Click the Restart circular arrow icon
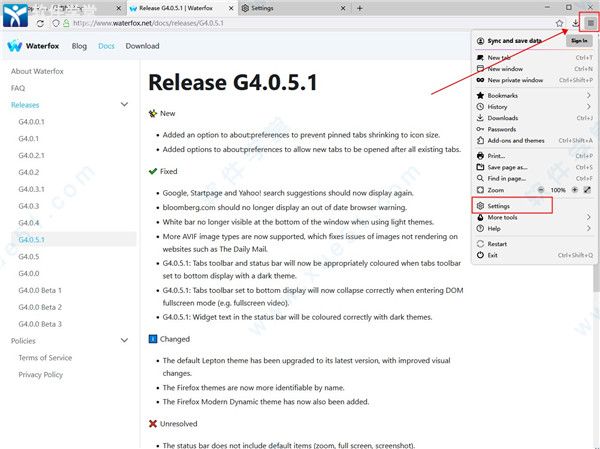The height and width of the screenshot is (449, 600). coord(480,244)
